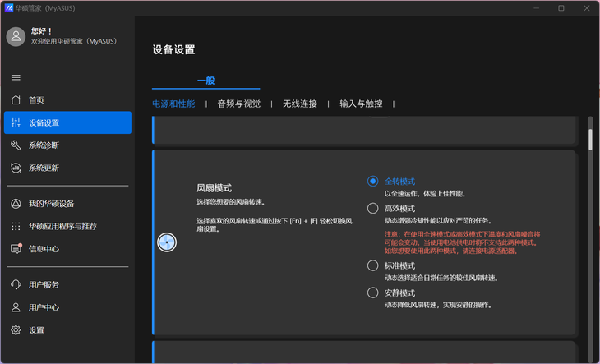Click the vertical scrollbar thumb
This screenshot has width=600, height=364.
[x=590, y=140]
